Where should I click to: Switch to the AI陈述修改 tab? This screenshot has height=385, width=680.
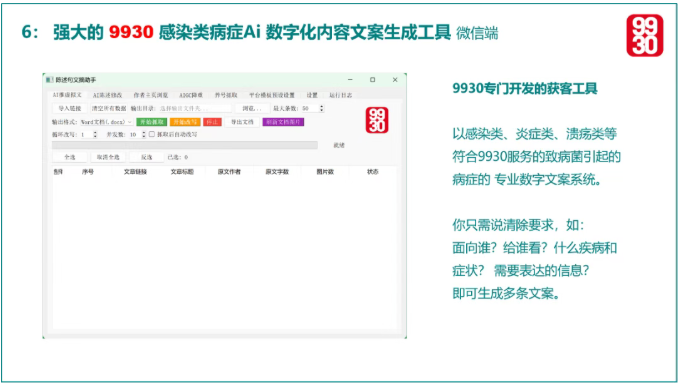click(108, 95)
